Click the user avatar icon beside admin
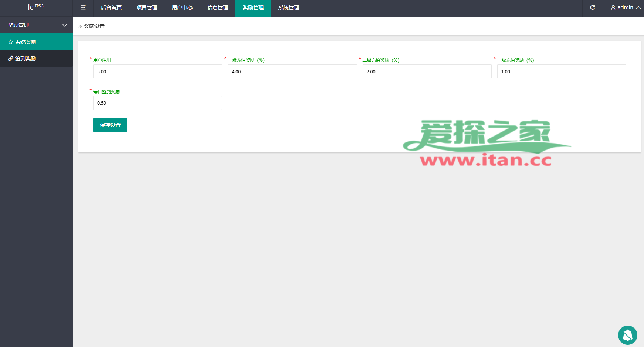 pyautogui.click(x=613, y=7)
